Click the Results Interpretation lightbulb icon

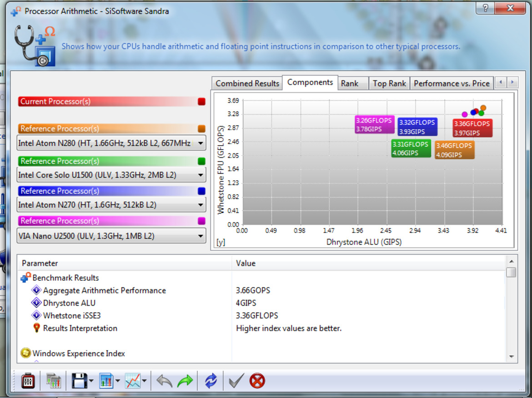coord(36,328)
